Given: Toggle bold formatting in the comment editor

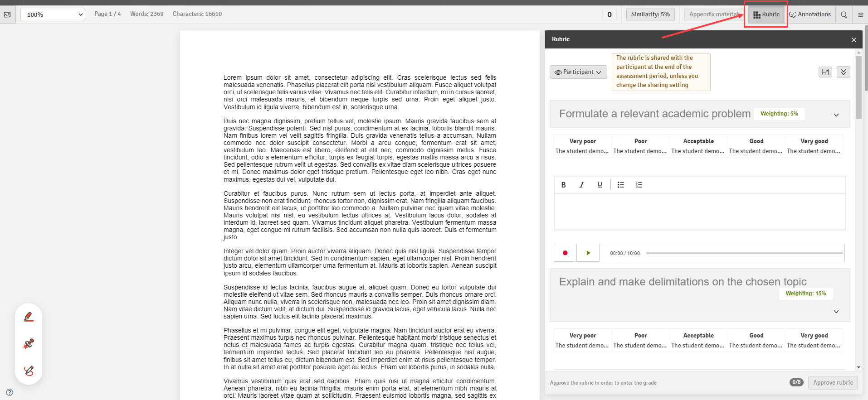Looking at the screenshot, I should (x=564, y=185).
